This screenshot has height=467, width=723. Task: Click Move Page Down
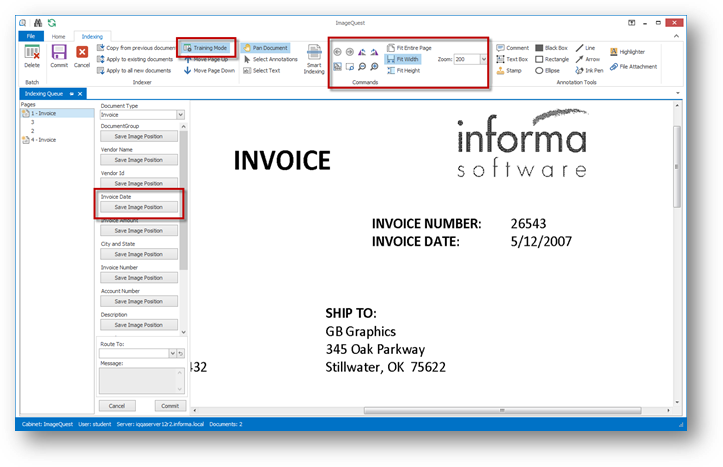click(x=209, y=71)
